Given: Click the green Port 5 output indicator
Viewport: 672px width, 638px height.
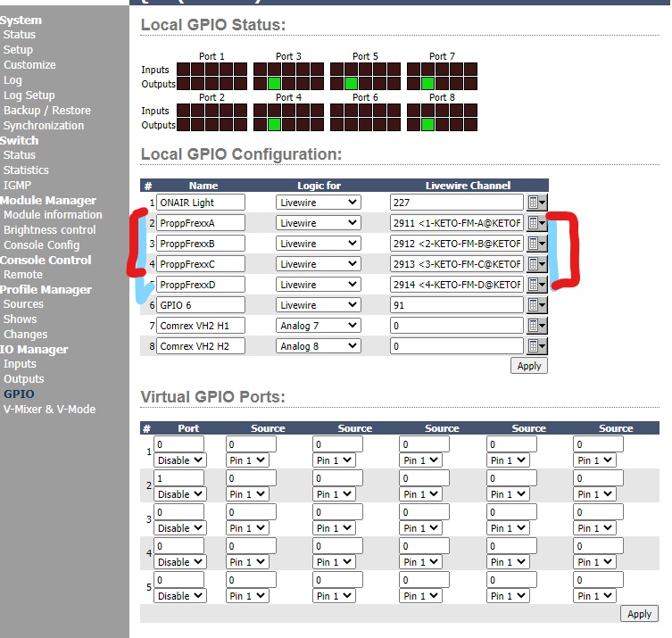Looking at the screenshot, I should click(x=352, y=83).
